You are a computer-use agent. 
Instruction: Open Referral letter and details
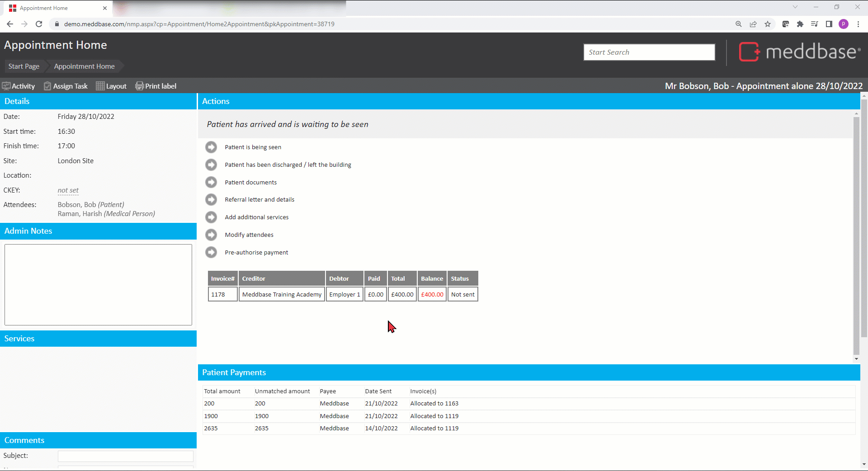pos(259,199)
